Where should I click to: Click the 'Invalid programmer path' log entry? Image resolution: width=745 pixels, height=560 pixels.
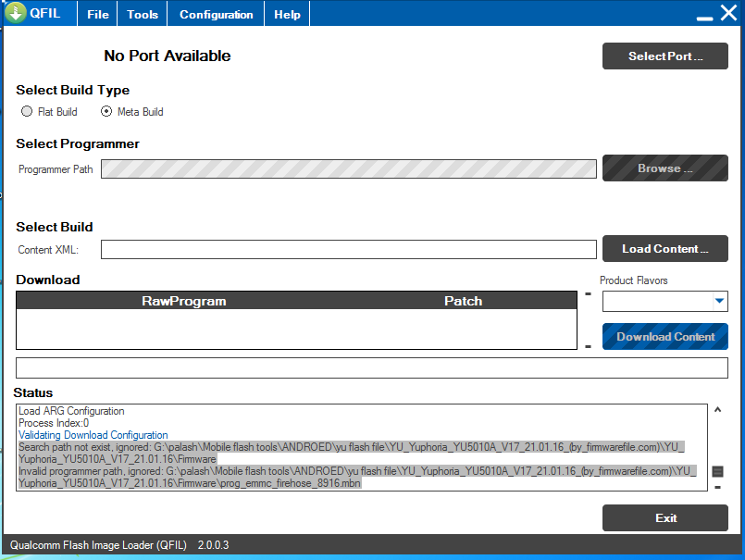[x=357, y=478]
